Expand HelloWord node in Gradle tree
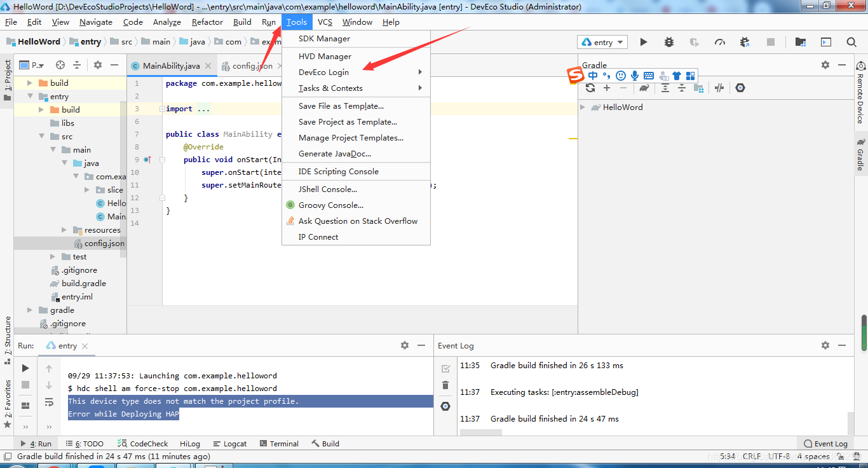Screen dimensions: 868x468 click(x=583, y=107)
